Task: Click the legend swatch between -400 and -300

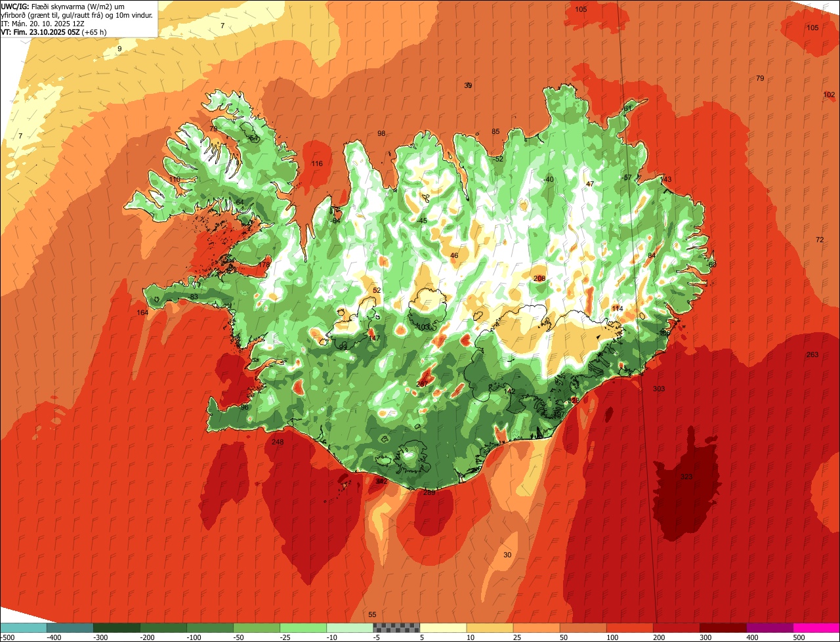Action: point(70,628)
